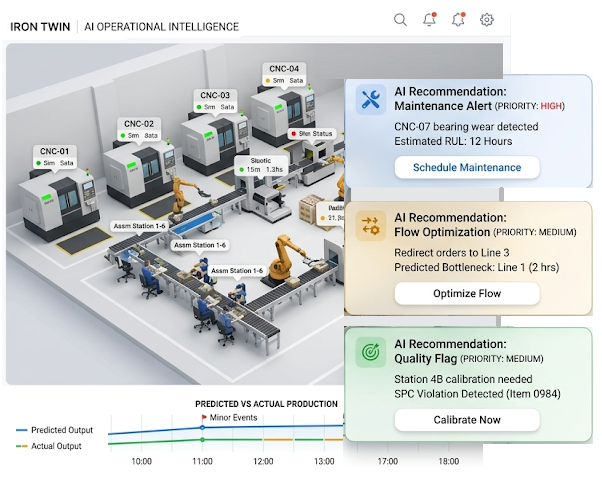Viewport: 602px width, 490px height.
Task: Click the bell icon beside the settings gear
Action: click(x=458, y=19)
